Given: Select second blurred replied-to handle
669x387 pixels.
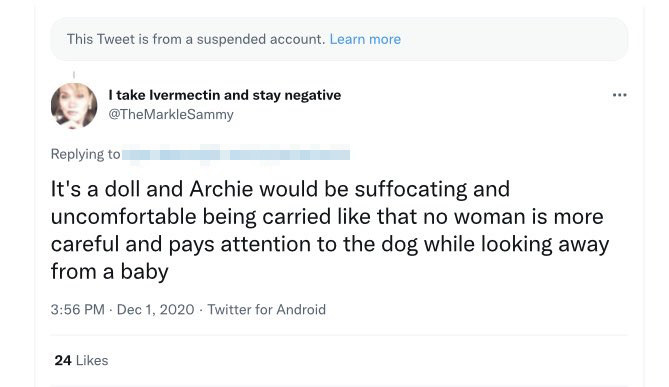Looking at the screenshot, I should pos(290,152).
